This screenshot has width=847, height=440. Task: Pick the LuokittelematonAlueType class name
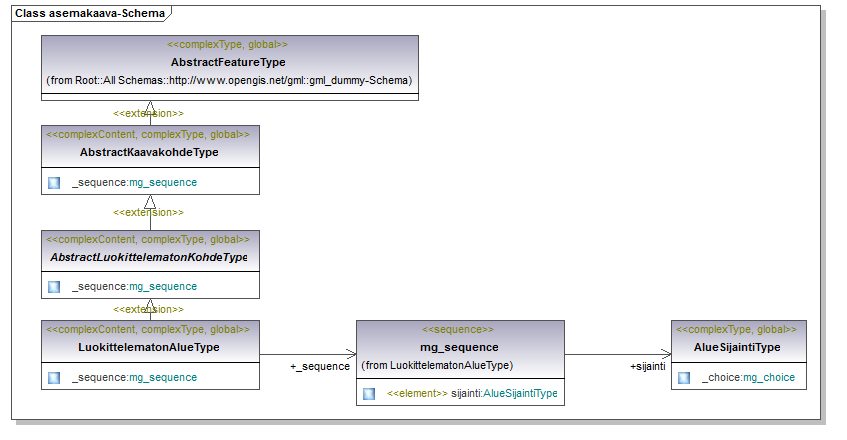coord(149,347)
